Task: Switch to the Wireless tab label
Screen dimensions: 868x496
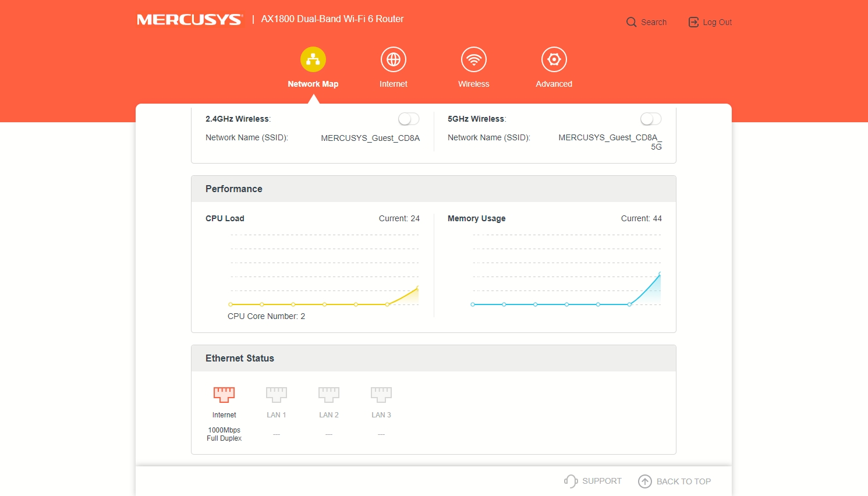Action: [474, 84]
